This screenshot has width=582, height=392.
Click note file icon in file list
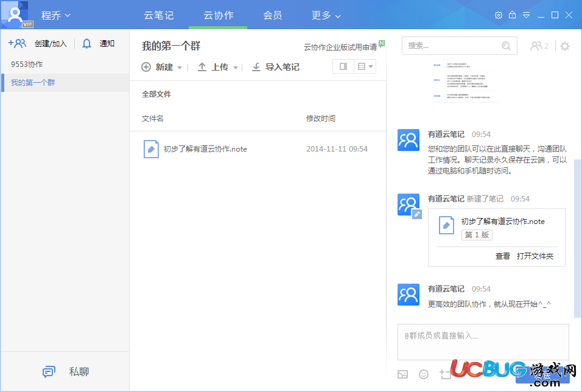(151, 149)
